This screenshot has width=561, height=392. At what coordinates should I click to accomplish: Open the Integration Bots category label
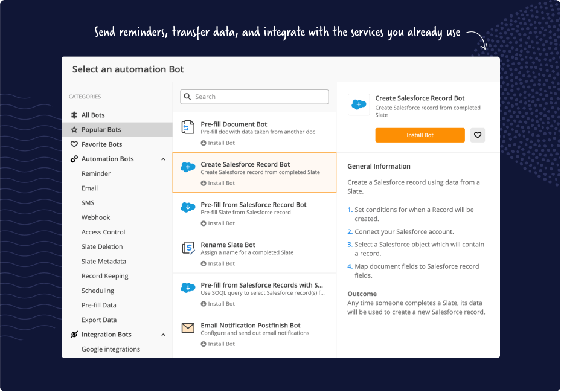click(x=106, y=335)
